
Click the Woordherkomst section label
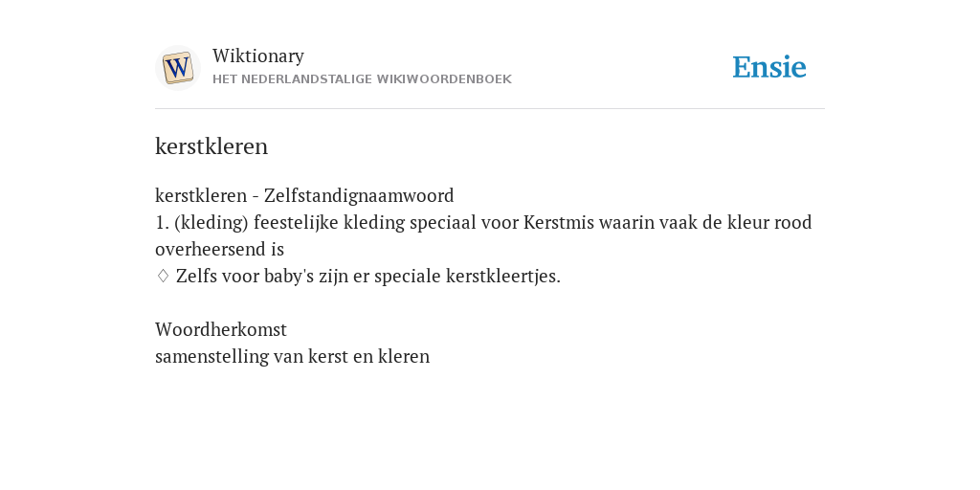[x=221, y=329]
